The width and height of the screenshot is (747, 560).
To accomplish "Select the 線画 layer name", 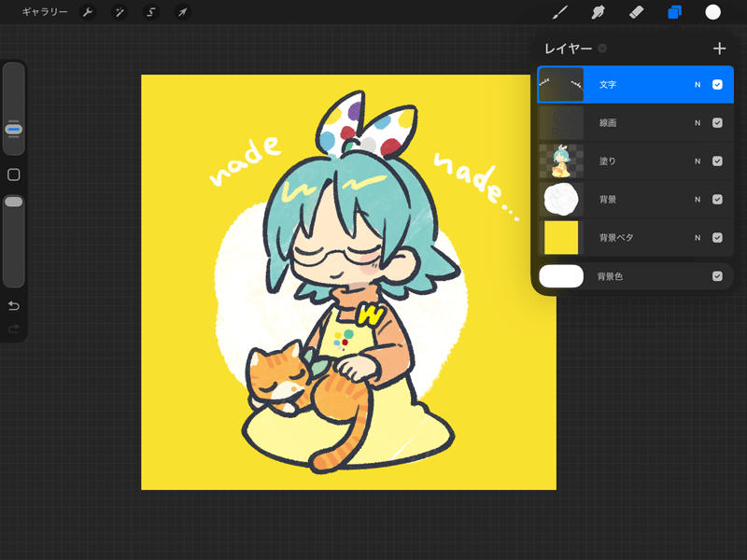I will [608, 123].
